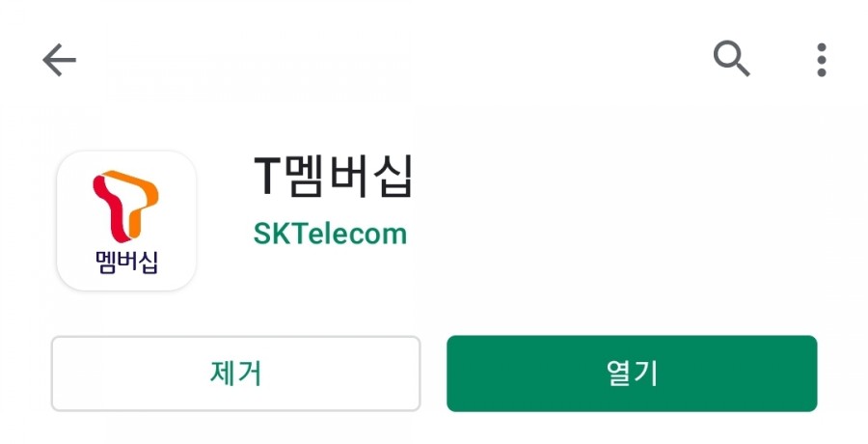The height and width of the screenshot is (444, 868).
Task: Tap the search toolbar icon
Action: point(731,58)
